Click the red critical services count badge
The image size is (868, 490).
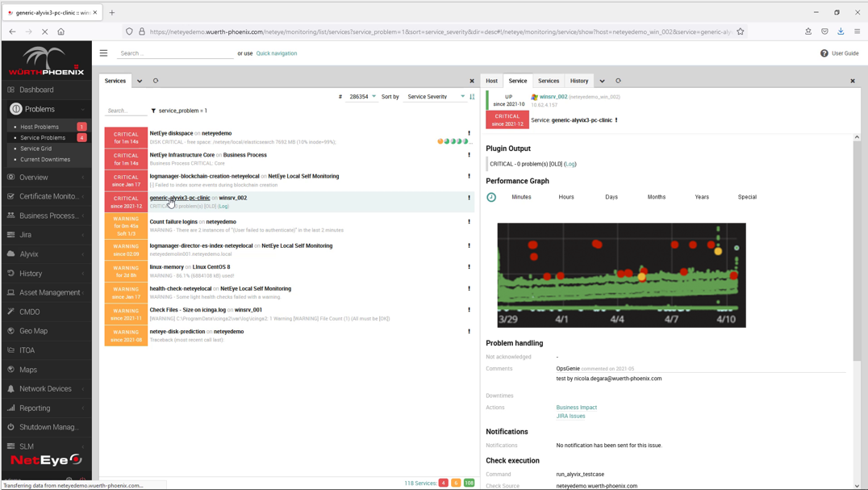click(x=444, y=483)
